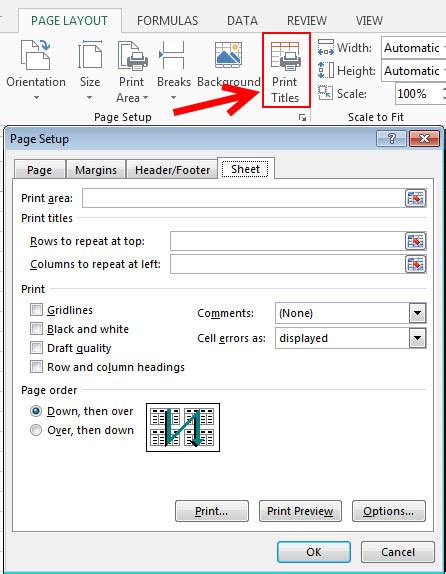This screenshot has width=446, height=574.
Task: Open the Height Automatic dropdown
Action: point(414,71)
